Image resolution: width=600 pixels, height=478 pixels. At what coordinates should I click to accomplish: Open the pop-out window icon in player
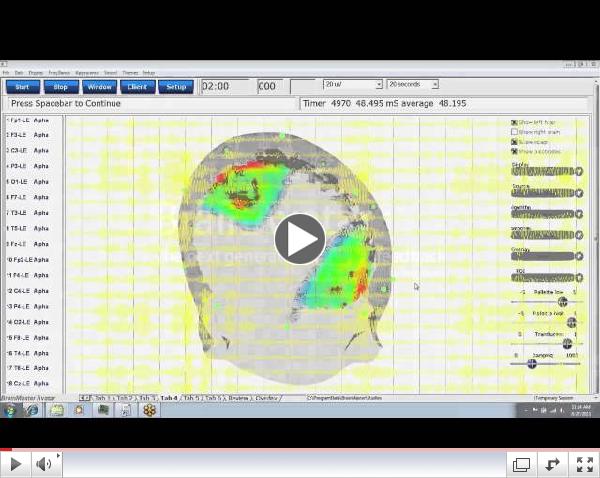pyautogui.click(x=521, y=464)
